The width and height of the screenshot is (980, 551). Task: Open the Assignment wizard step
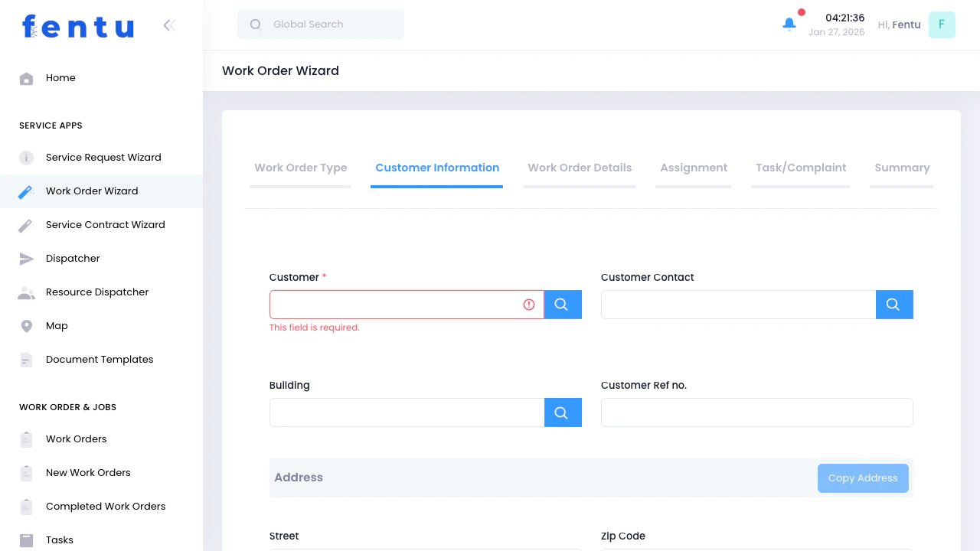[693, 168]
